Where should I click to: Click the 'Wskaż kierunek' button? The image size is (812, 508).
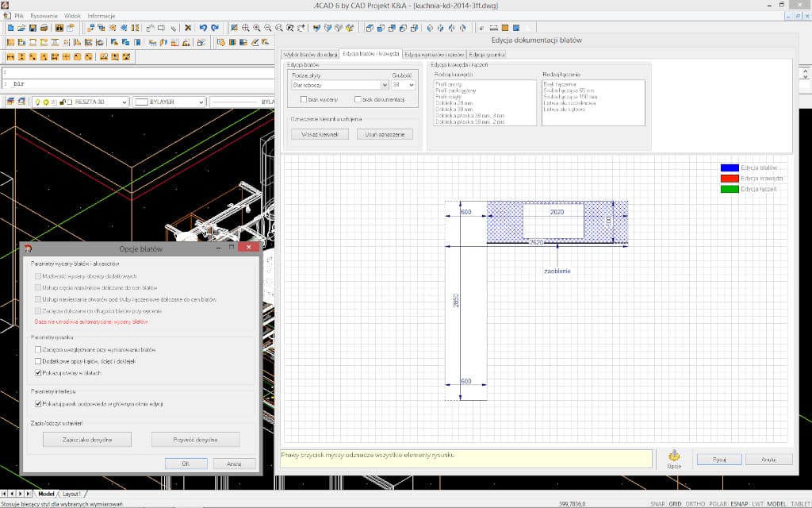[x=319, y=133]
